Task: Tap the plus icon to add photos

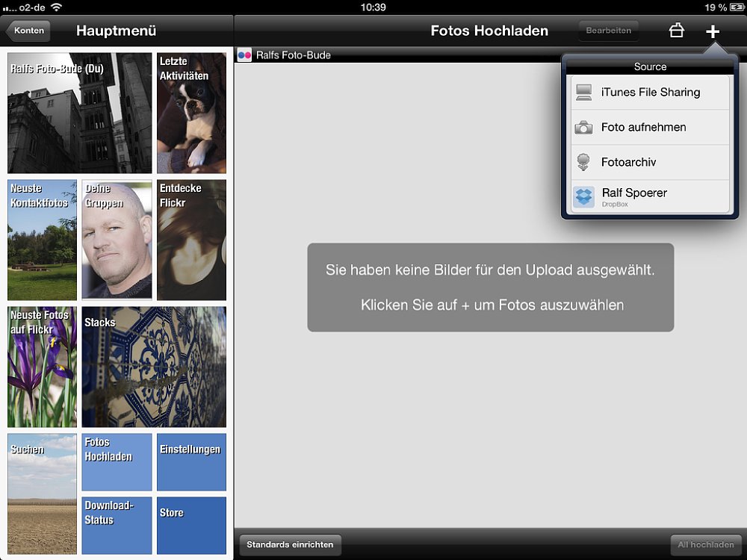Action: coord(713,31)
